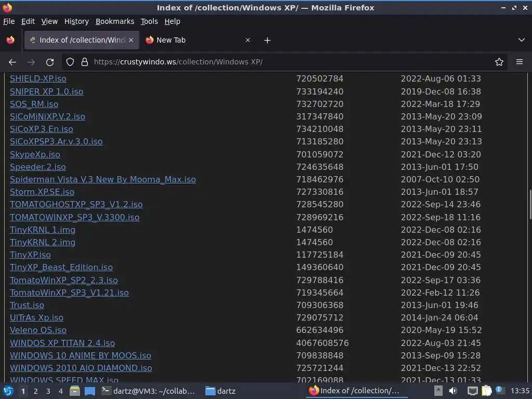Switch to workspace 3 in taskbar
This screenshot has height=399, width=532.
click(48, 391)
